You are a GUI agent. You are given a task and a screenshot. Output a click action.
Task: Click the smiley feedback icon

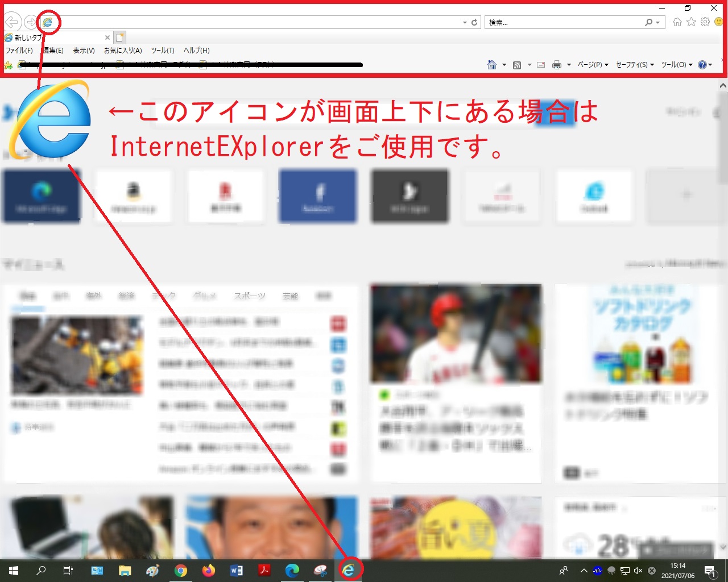719,22
